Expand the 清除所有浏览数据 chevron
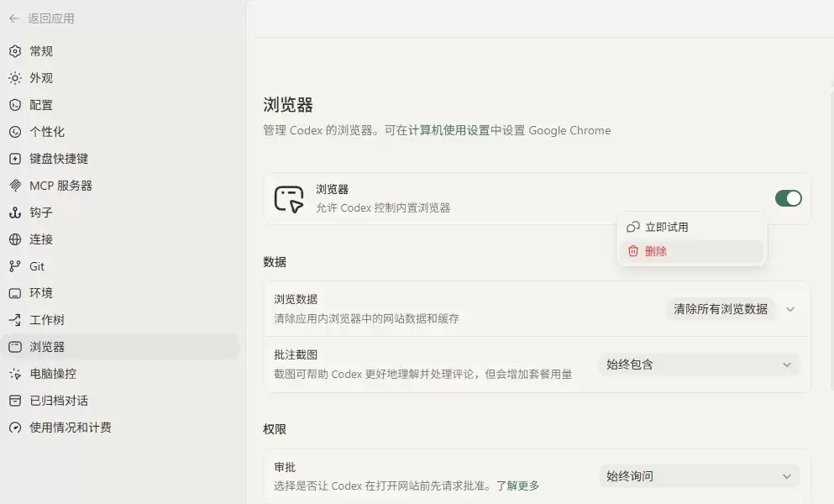Screen dimensions: 834x504 coord(790,309)
